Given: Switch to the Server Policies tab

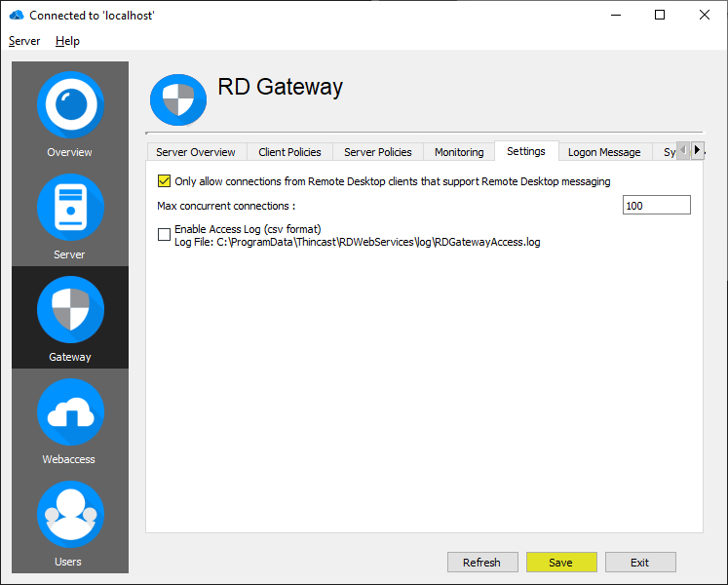Looking at the screenshot, I should tap(378, 152).
